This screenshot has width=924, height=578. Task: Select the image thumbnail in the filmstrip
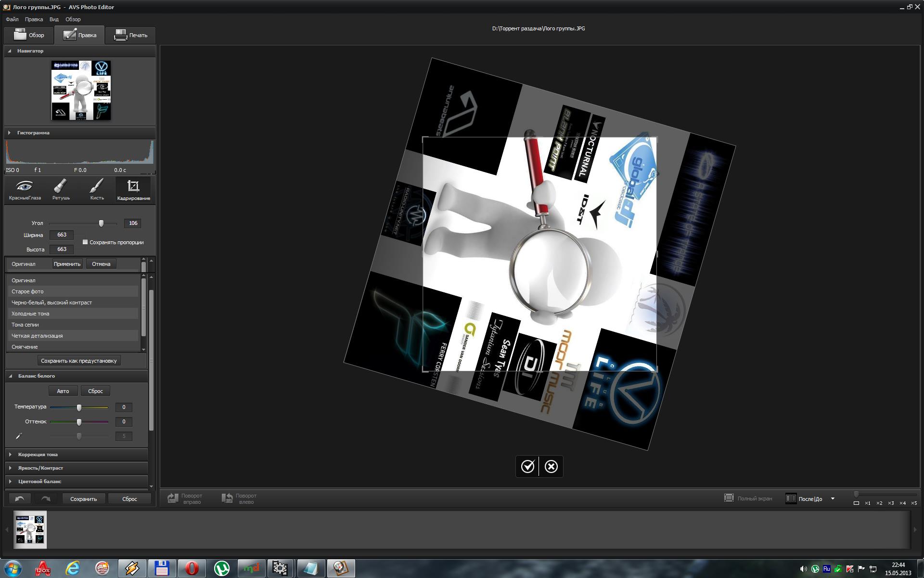tap(30, 529)
